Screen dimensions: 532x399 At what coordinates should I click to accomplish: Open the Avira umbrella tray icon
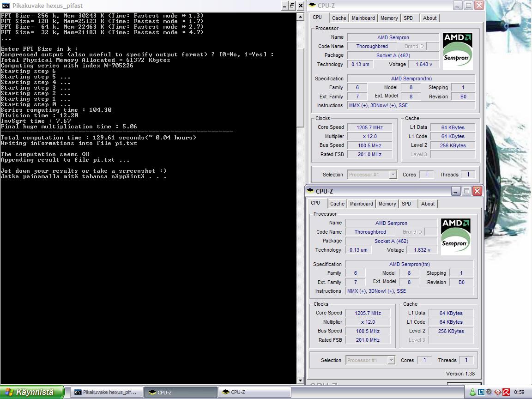pyautogui.click(x=506, y=392)
